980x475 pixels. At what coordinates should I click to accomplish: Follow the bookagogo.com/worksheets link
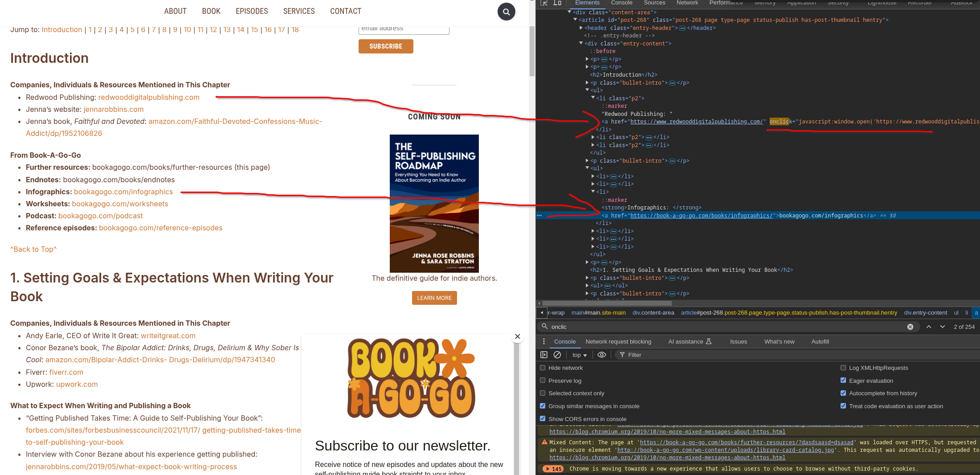point(120,204)
